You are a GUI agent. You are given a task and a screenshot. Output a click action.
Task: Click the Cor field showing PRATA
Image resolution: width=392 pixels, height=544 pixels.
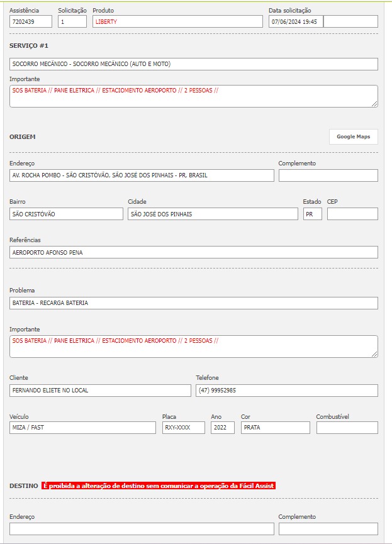click(x=275, y=428)
